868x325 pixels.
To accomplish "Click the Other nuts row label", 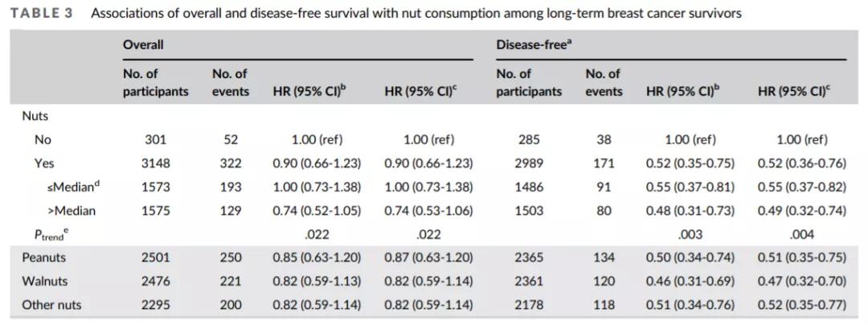I will (x=51, y=305).
